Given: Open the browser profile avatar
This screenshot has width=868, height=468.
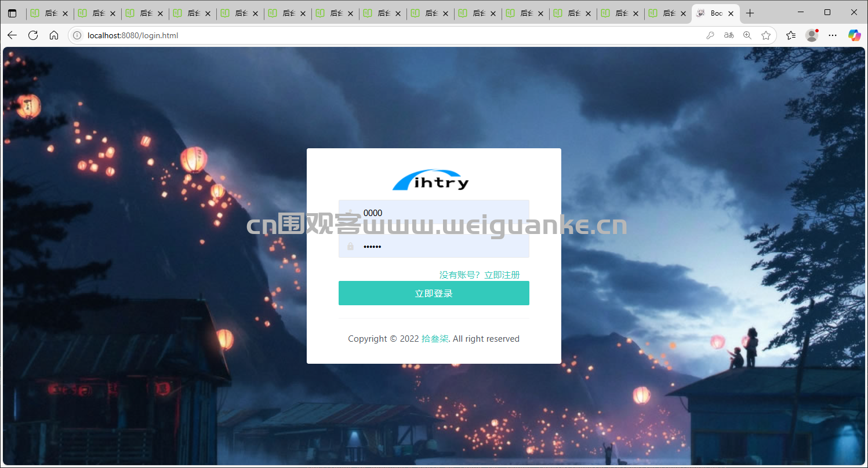Looking at the screenshot, I should pyautogui.click(x=812, y=35).
